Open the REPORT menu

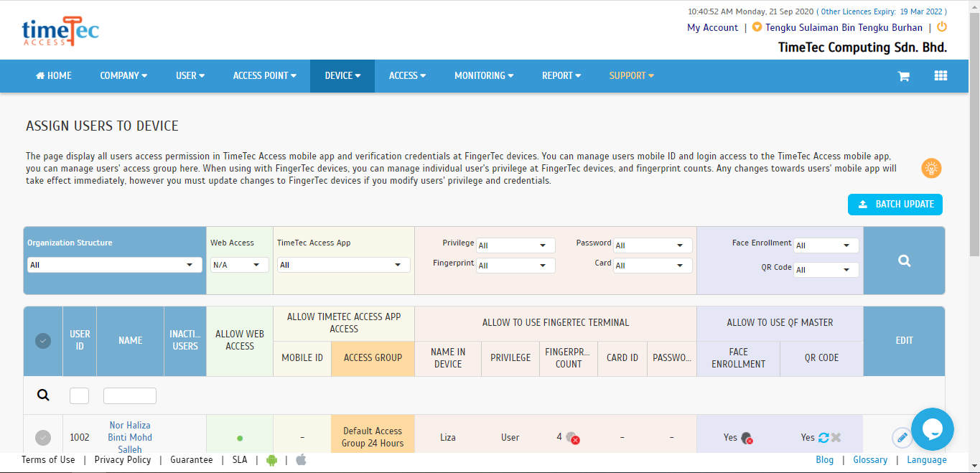click(561, 76)
